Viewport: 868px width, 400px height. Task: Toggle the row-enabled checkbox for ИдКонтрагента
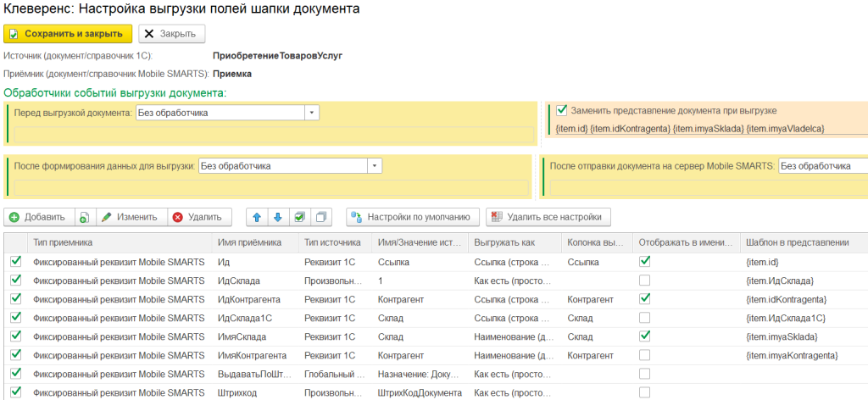click(16, 299)
